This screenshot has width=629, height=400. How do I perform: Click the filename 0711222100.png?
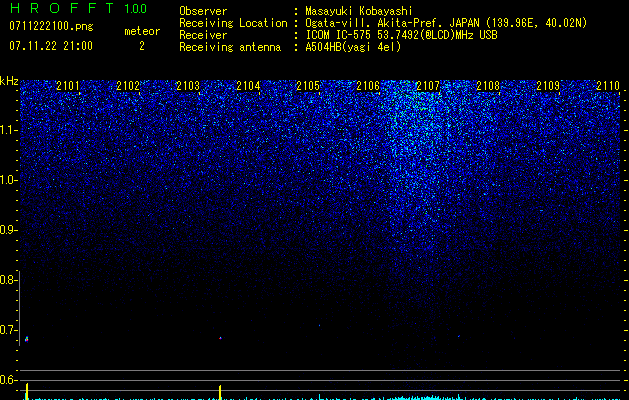(51, 26)
